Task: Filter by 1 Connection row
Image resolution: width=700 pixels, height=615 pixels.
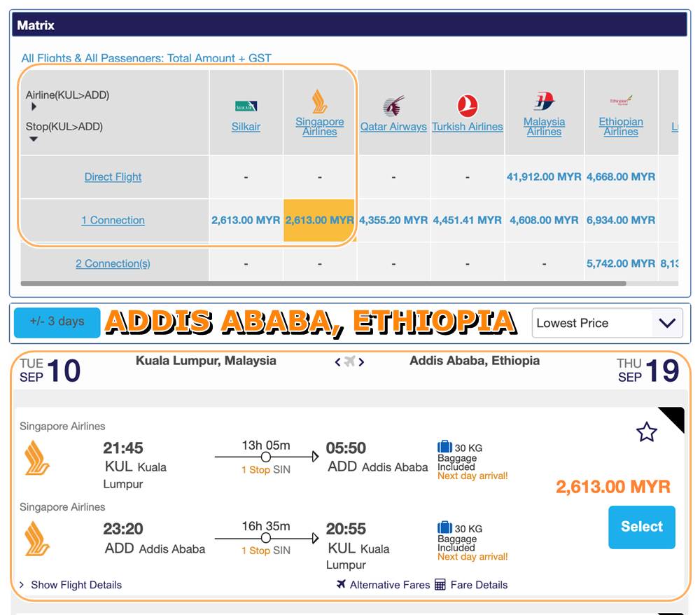Action: pyautogui.click(x=113, y=220)
